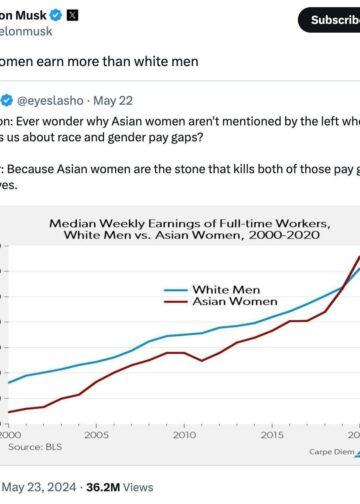360x504 pixels.
Task: Click the verified badge before @eyeslasho
Action: (x=6, y=101)
